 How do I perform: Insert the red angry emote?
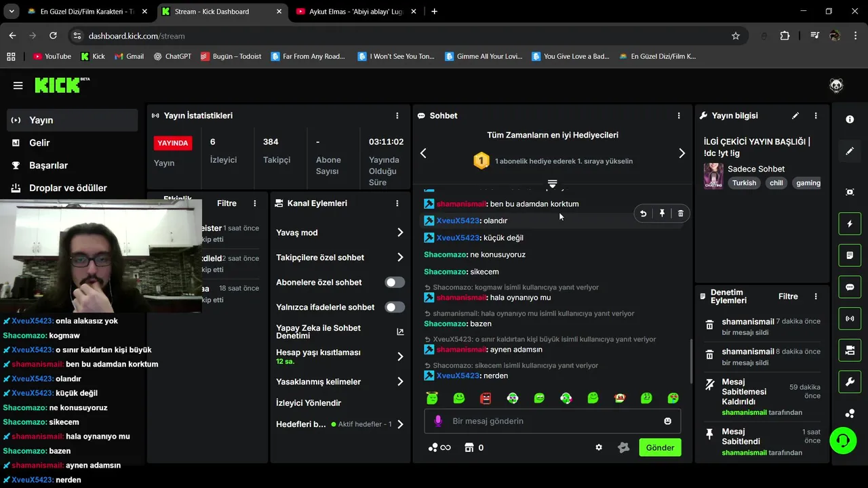coord(486,398)
